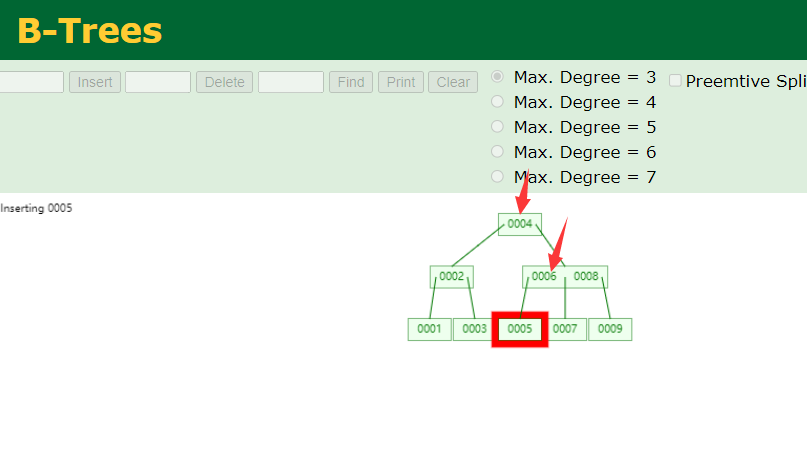
Task: Click key 0008 in the internal node
Action: pos(586,276)
